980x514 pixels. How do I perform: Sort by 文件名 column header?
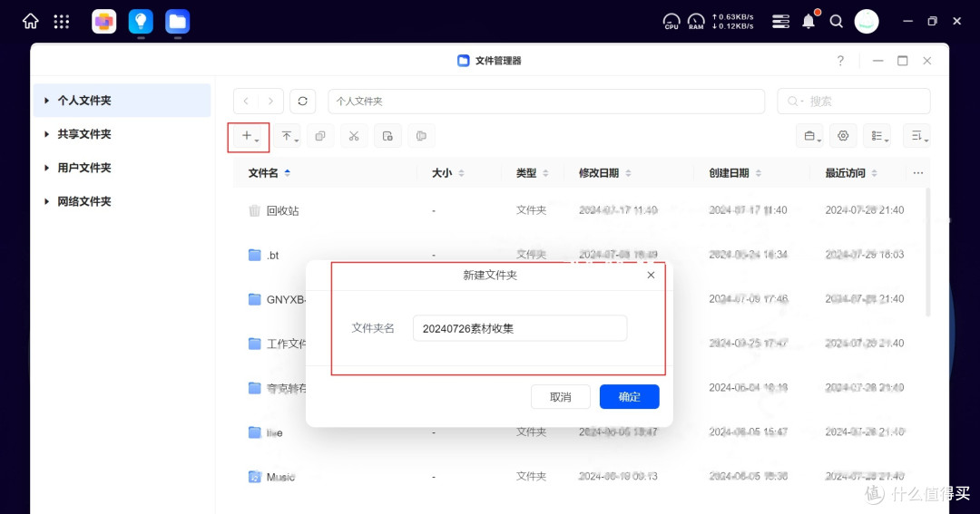click(x=269, y=173)
